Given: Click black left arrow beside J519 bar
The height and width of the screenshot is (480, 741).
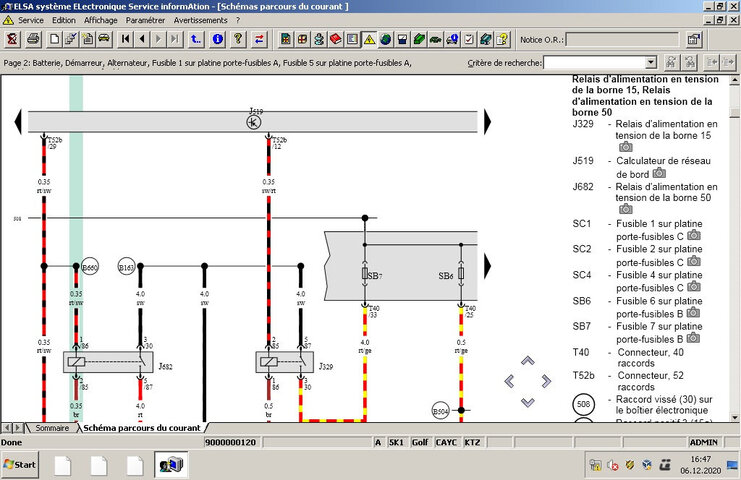Looking at the screenshot, I should (x=18, y=122).
